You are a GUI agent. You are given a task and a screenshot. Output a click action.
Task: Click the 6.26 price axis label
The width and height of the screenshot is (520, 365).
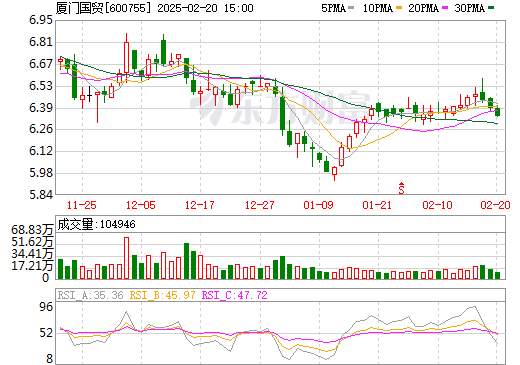tap(41, 129)
